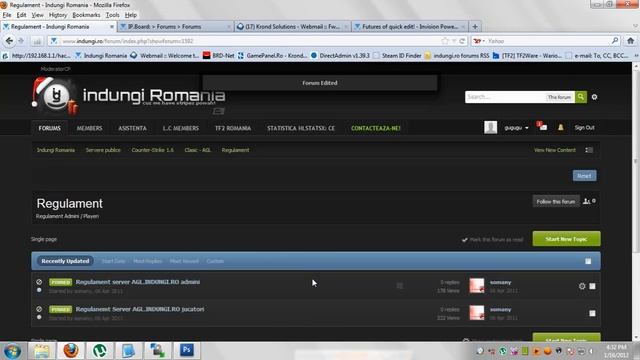Open the site navigation list icon
Screen dimensions: 640x360
[589, 150]
